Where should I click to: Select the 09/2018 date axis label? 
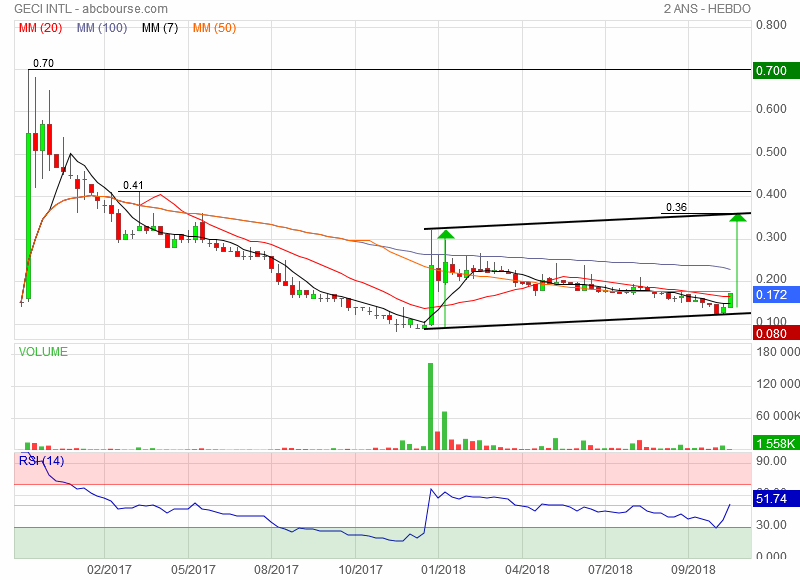693,569
